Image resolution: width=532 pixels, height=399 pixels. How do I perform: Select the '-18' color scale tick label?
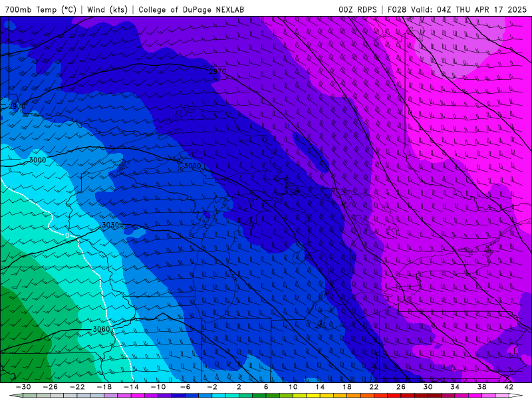[104, 387]
